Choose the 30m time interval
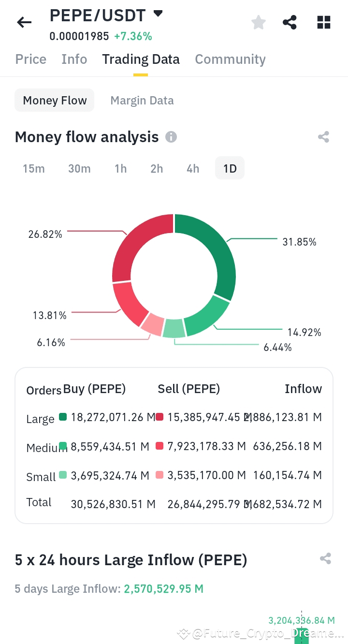Image resolution: width=348 pixels, height=644 pixels. tap(79, 169)
